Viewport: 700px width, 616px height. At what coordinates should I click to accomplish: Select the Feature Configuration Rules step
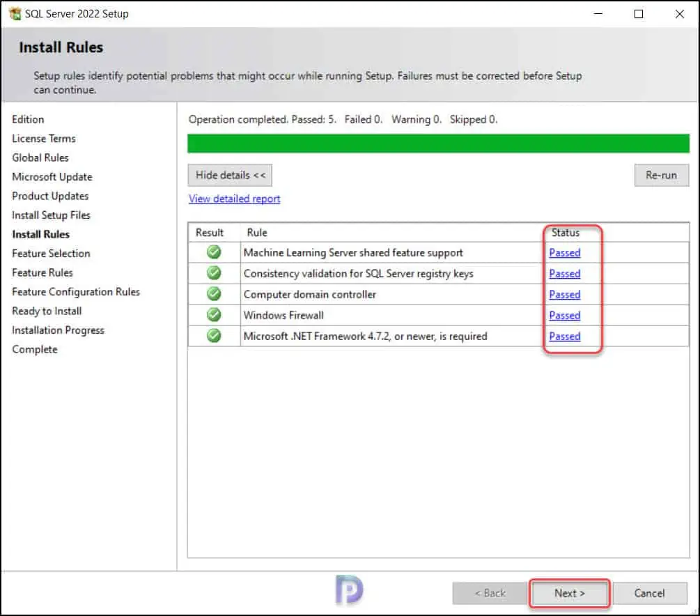(x=76, y=292)
